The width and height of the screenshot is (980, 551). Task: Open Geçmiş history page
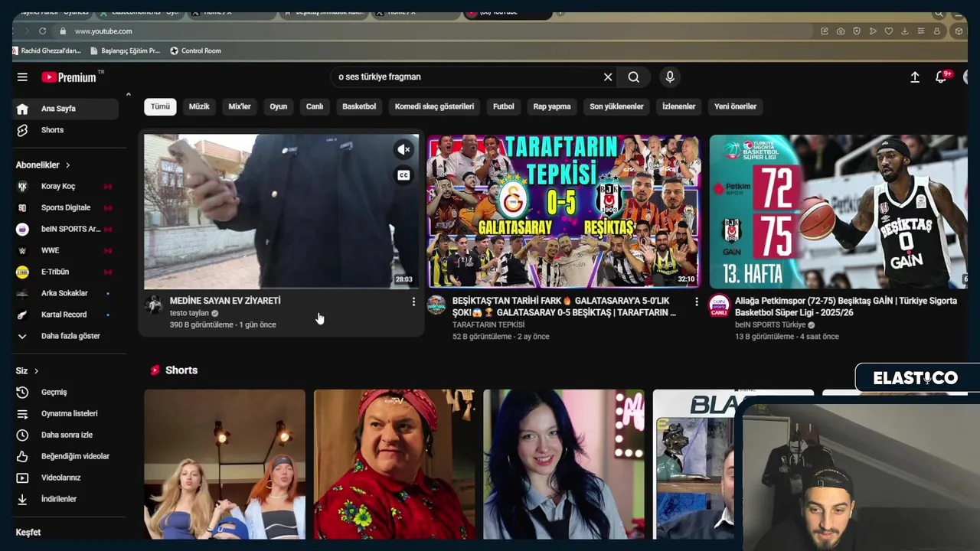pos(66,392)
